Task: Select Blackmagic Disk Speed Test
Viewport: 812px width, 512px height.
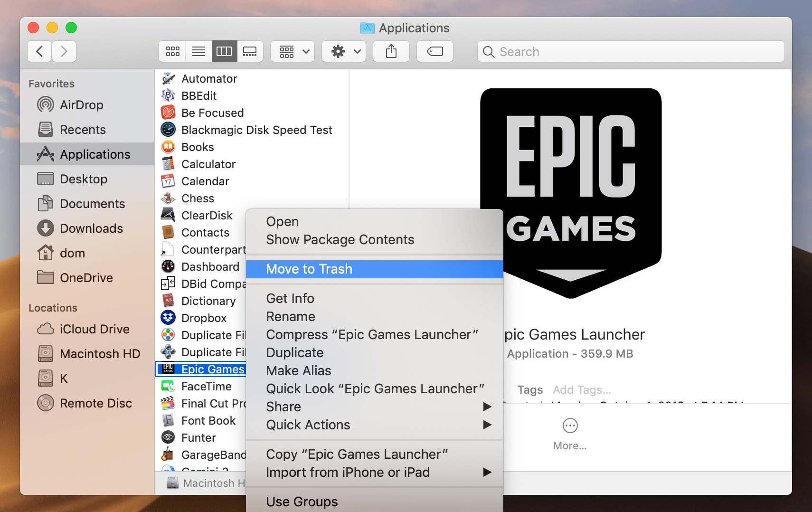Action: 252,130
